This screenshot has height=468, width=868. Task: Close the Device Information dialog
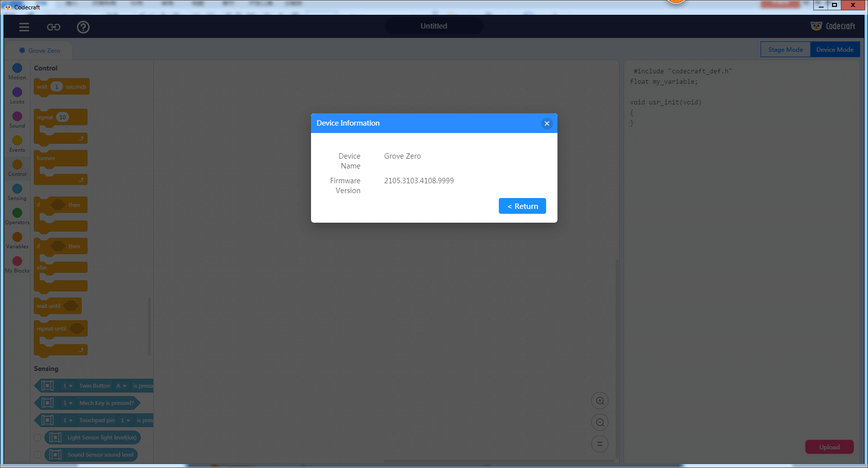click(x=547, y=124)
